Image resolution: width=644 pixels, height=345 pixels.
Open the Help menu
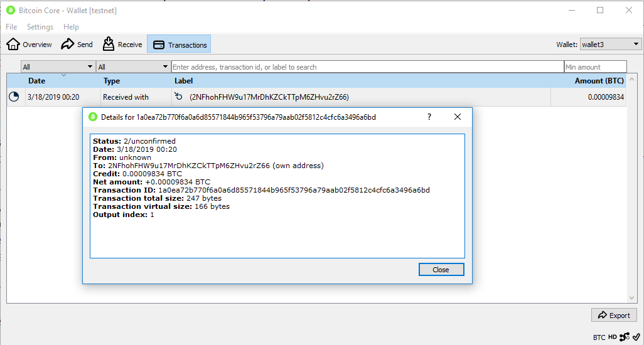[71, 27]
